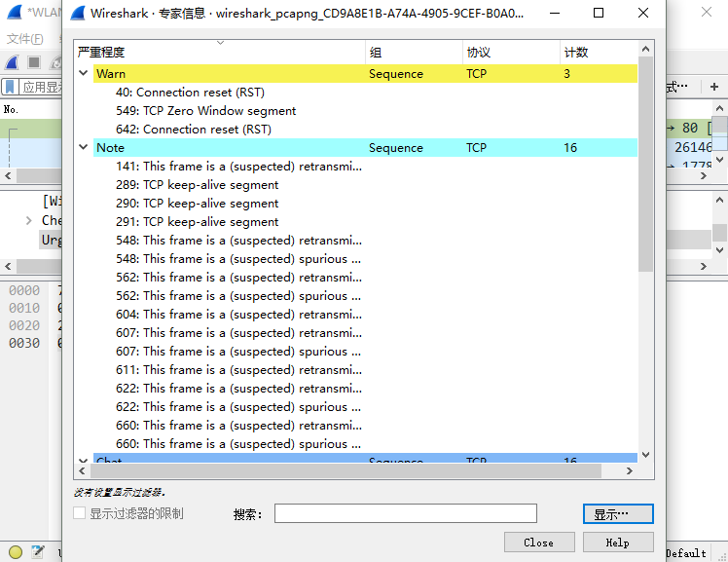Viewport: 728px width, 562px height.
Task: Select entry 604 suspected retransmission
Action: pos(238,315)
